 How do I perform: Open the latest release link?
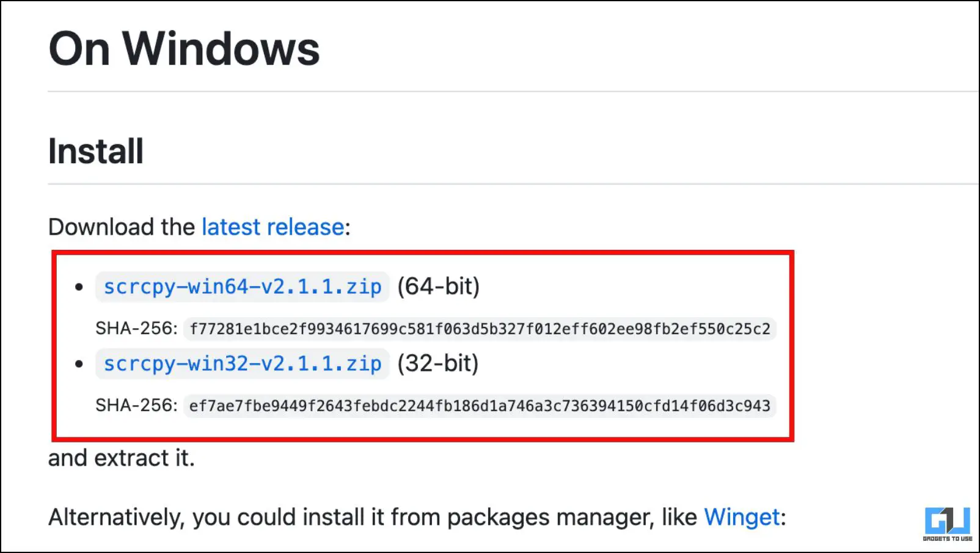(x=272, y=227)
